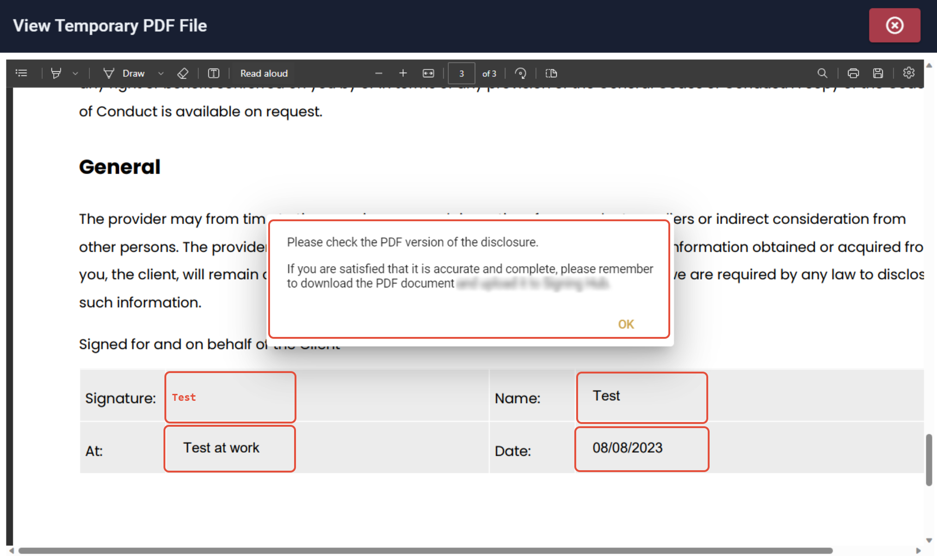Zoom out with the minus icon
The height and width of the screenshot is (560, 937).
pos(378,73)
